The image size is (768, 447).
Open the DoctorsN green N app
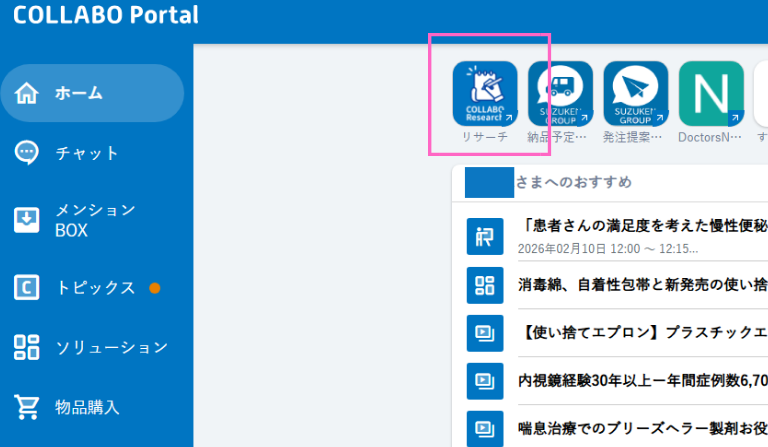711,93
